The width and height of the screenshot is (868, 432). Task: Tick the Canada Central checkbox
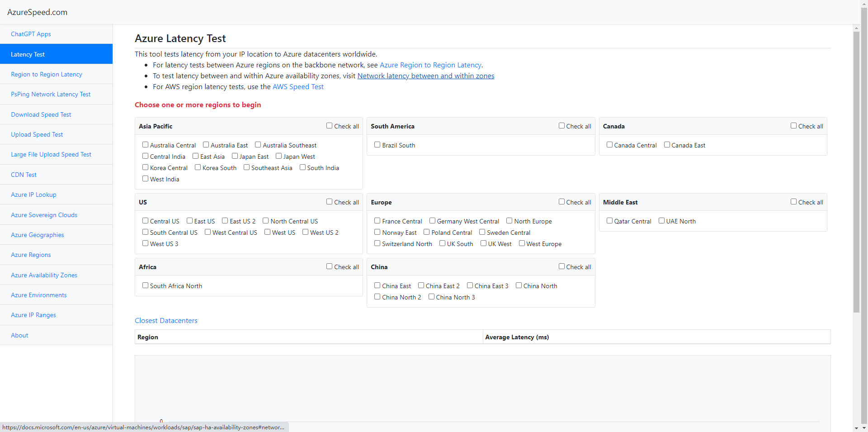(x=609, y=145)
